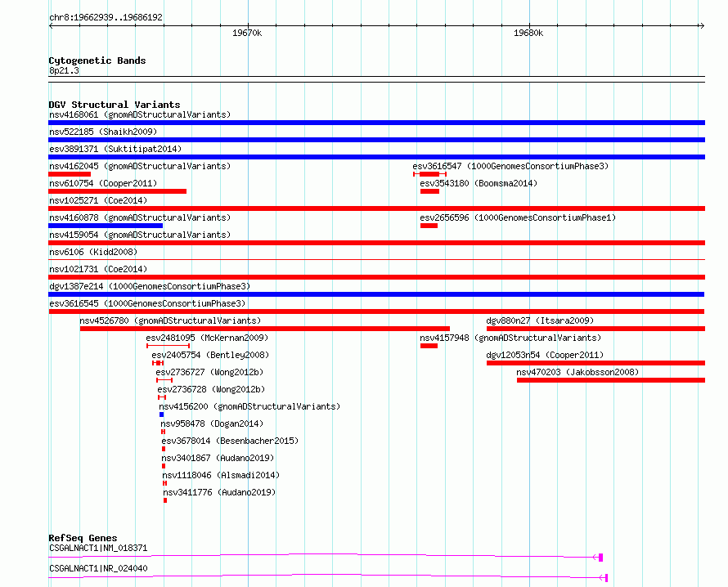
Task: Select the esv3543180 (Boomsma2014) label
Action: coord(479,183)
